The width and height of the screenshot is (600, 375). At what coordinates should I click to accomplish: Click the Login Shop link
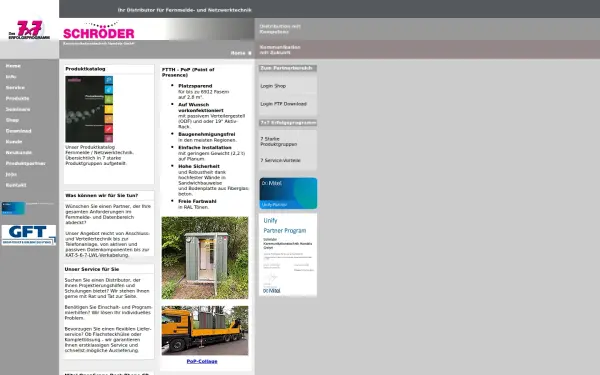tap(273, 86)
